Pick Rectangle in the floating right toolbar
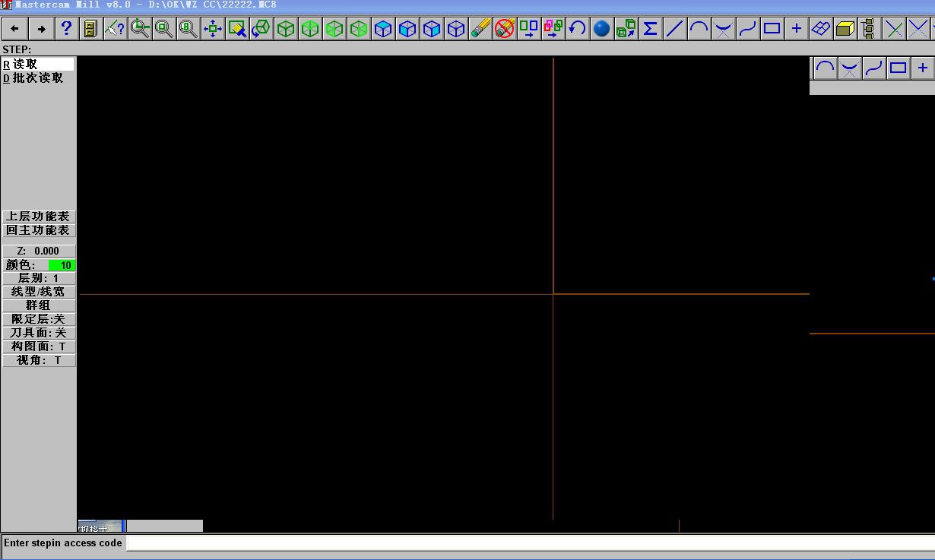Viewport: 935px width, 560px height. [898, 68]
